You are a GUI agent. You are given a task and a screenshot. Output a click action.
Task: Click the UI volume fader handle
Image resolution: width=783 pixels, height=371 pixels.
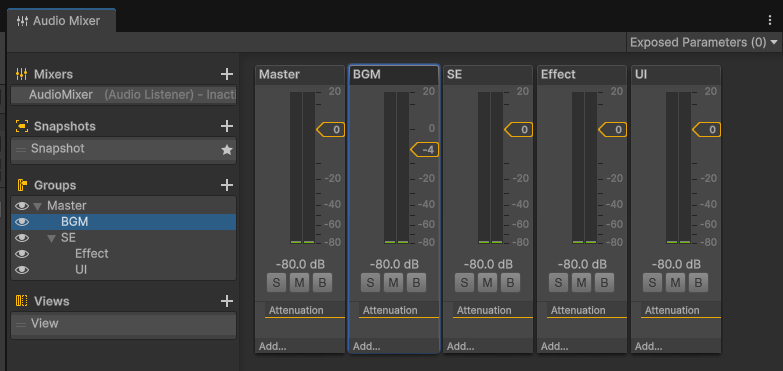coord(706,130)
